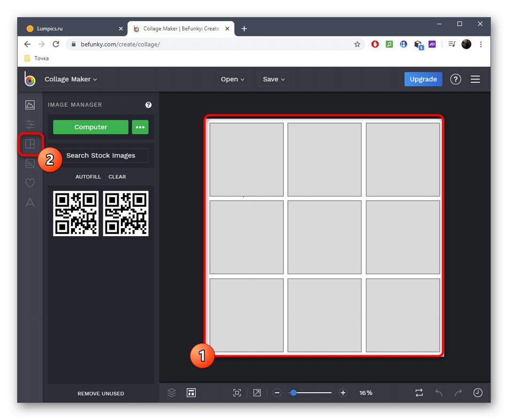
Task: Select the Layouts grid sidebar icon
Action: [30, 144]
